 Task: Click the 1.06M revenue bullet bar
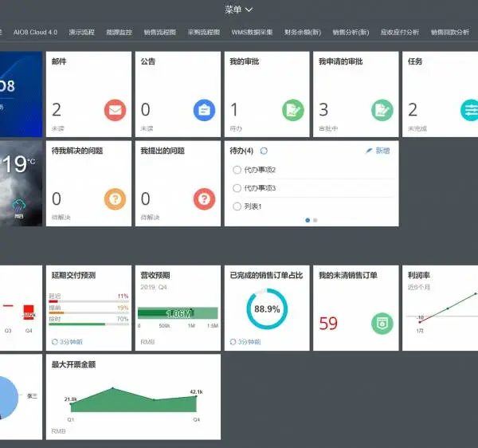click(x=178, y=313)
